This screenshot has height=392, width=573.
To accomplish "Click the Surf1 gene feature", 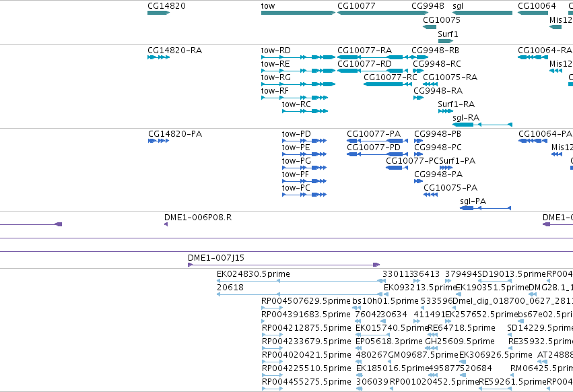I will pyautogui.click(x=446, y=41).
